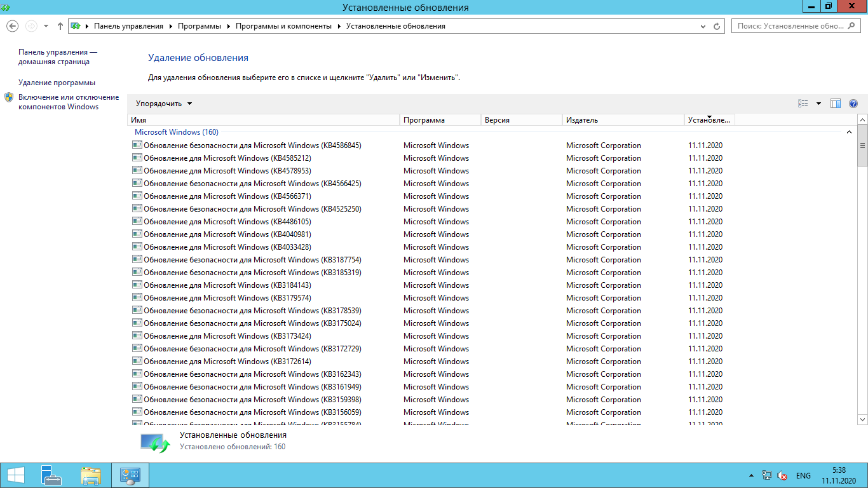Select the update row KB3161949

tap(431, 387)
